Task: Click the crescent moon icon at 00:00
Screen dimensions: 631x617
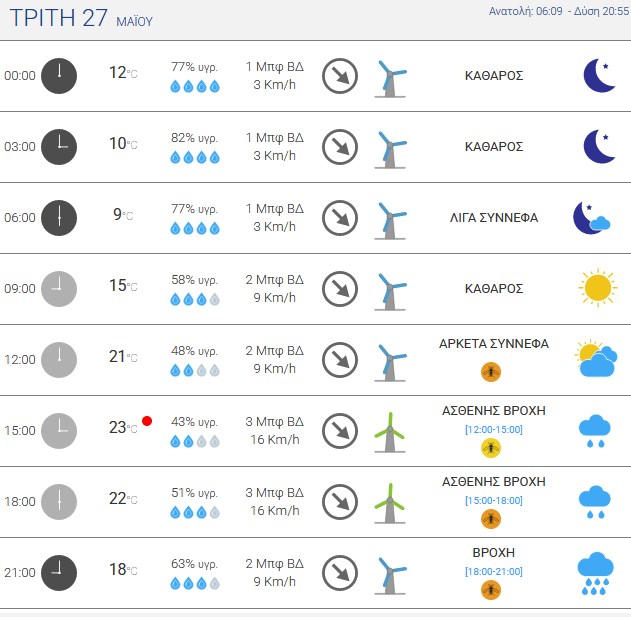Action: (x=599, y=75)
